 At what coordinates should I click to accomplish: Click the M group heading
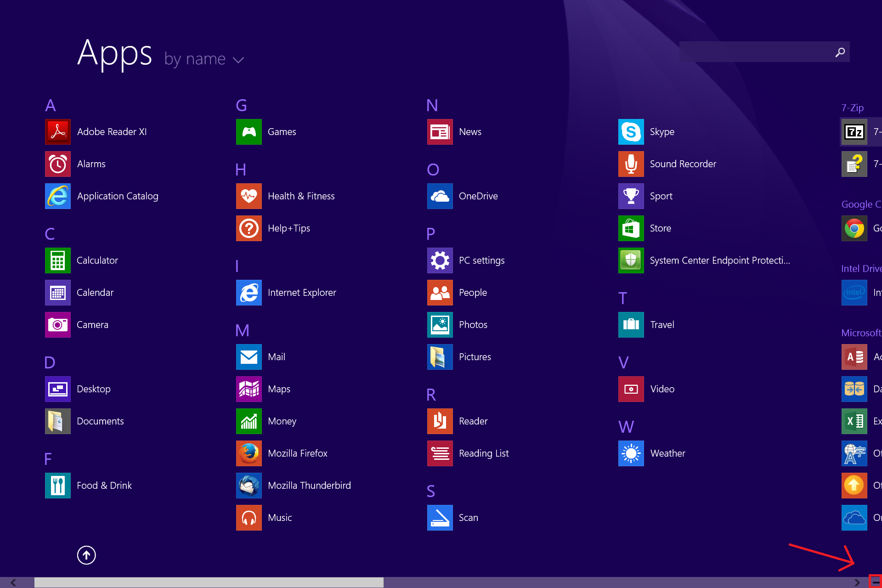[x=243, y=331]
